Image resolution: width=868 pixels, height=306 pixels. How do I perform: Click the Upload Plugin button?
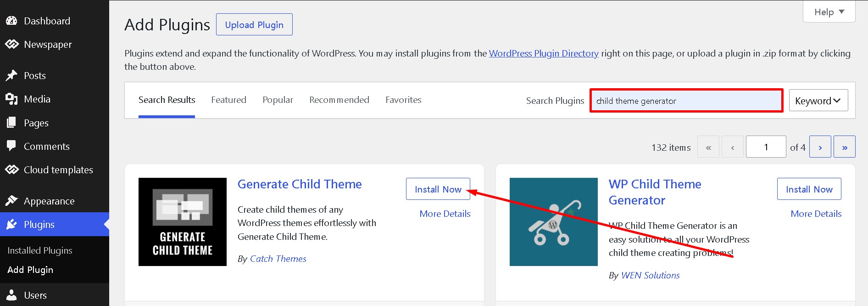point(254,24)
